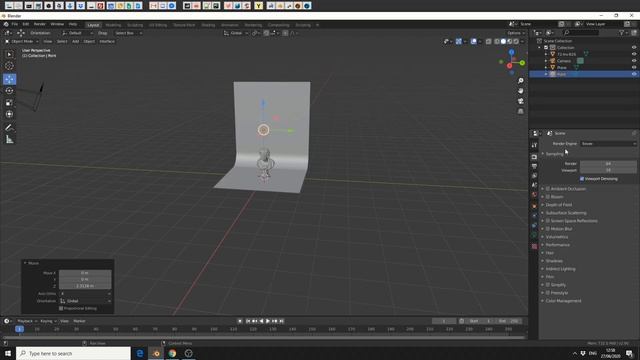Select the Move tool in the viewport toolbar

point(9,79)
